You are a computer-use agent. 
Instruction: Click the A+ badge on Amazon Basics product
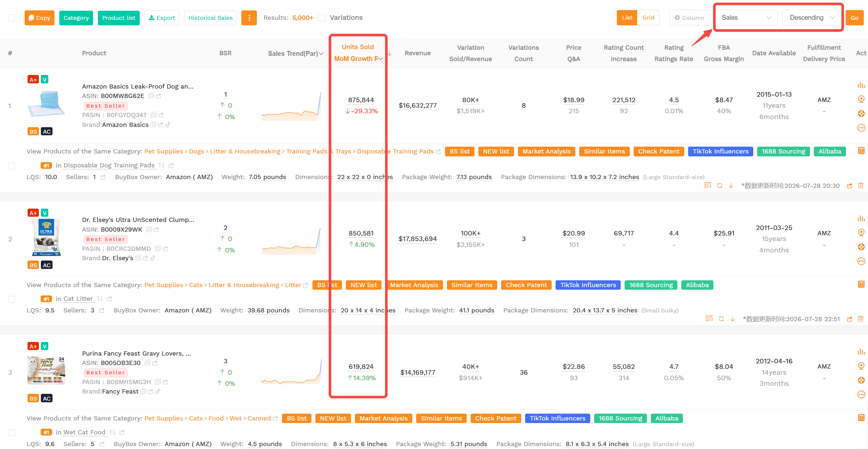tap(33, 79)
